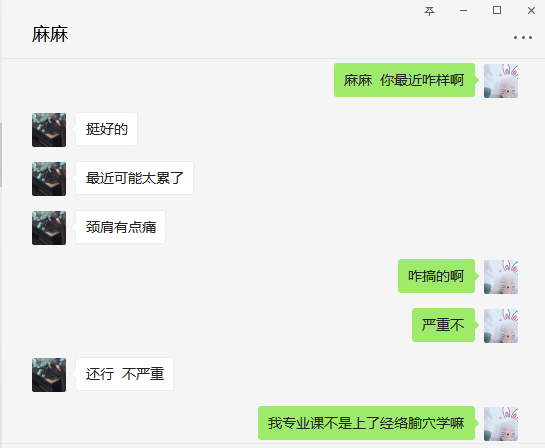Select the green 咋搞的啊 bubble
The height and width of the screenshot is (448, 545).
point(436,276)
